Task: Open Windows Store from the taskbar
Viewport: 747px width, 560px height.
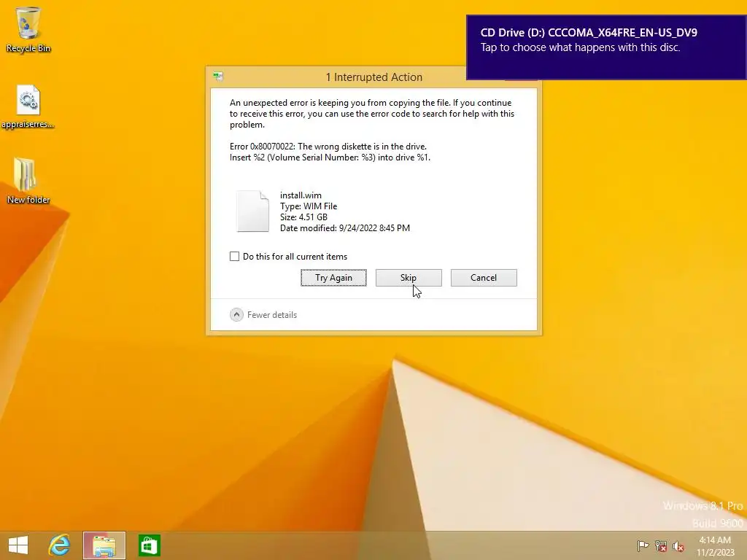Action: tap(149, 545)
